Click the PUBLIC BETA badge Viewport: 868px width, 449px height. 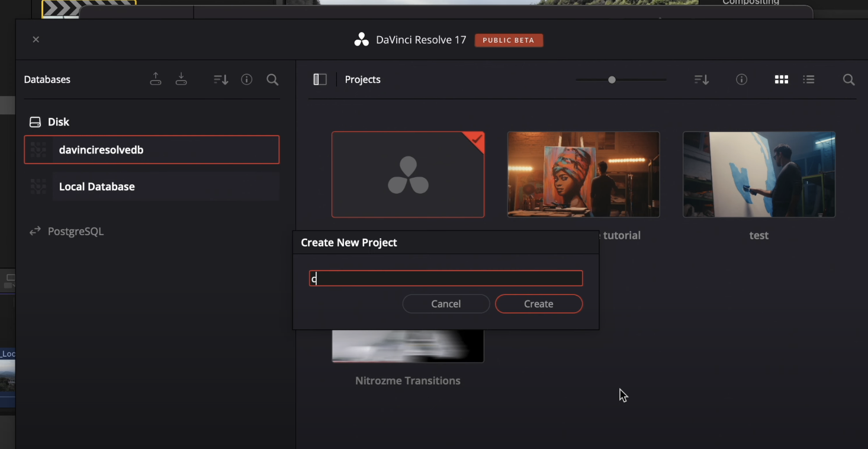tap(509, 40)
